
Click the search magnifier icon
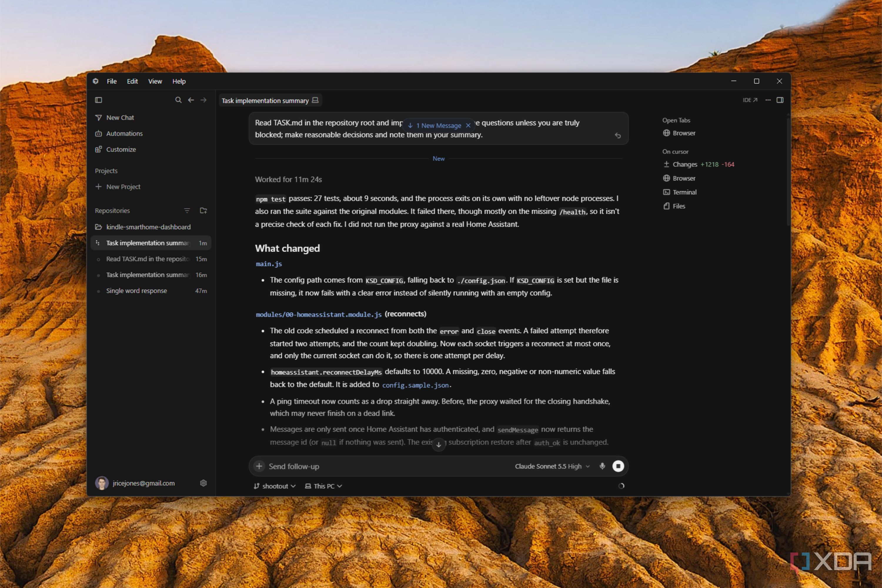(178, 100)
